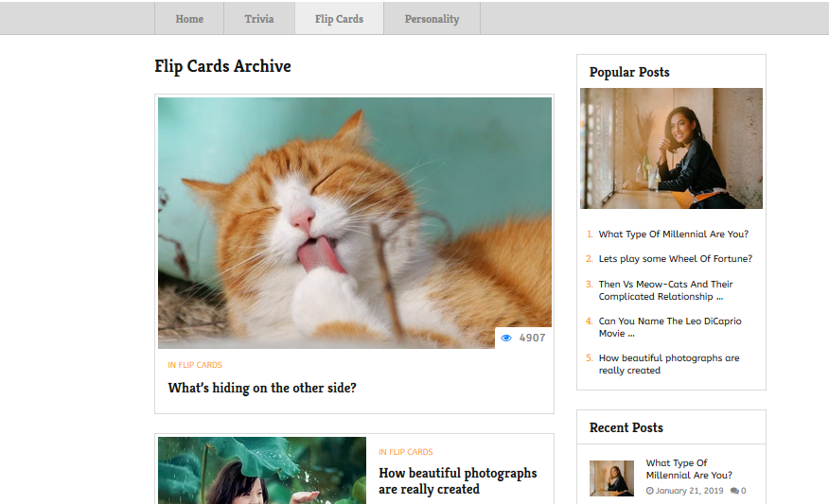Screen dimensions: 829x504
Task: Open the girl under leaf thumbnail
Action: 262,470
